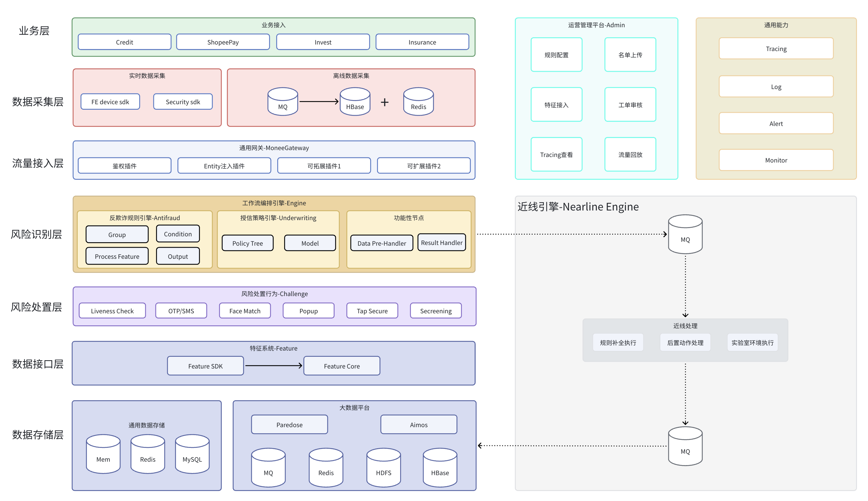Select Redis cylinder in 大数据平台
The image size is (868, 501).
coord(326,468)
